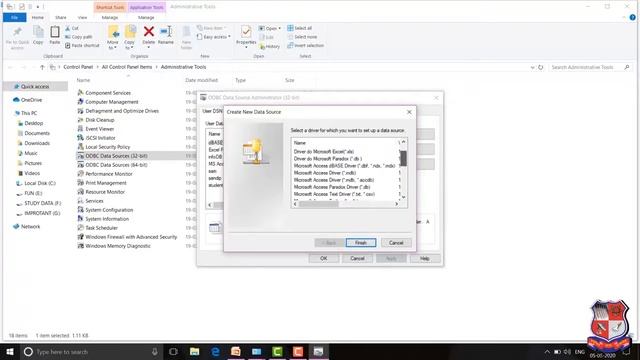Click History in the Open group
This screenshot has width=640, height=360.
coord(269,47)
